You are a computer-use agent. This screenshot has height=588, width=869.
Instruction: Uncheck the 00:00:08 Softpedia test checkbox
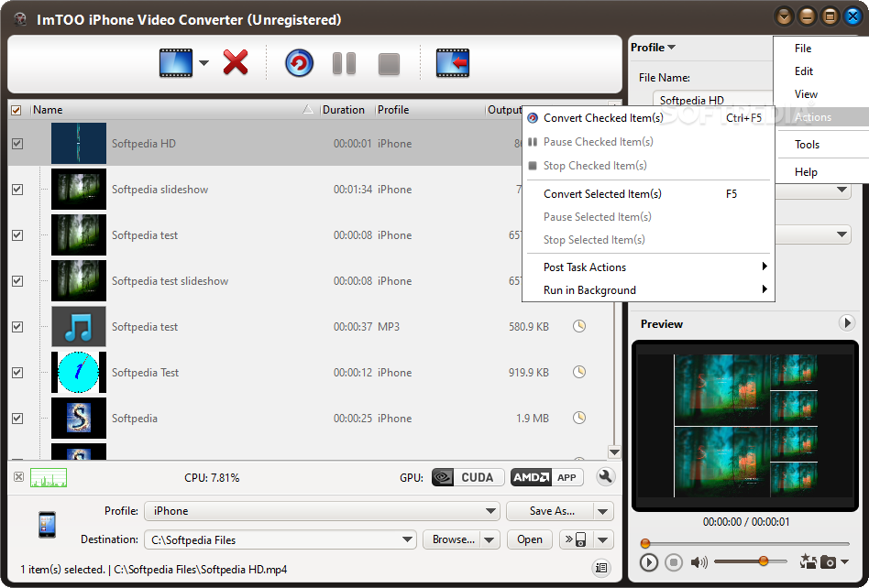click(x=17, y=235)
